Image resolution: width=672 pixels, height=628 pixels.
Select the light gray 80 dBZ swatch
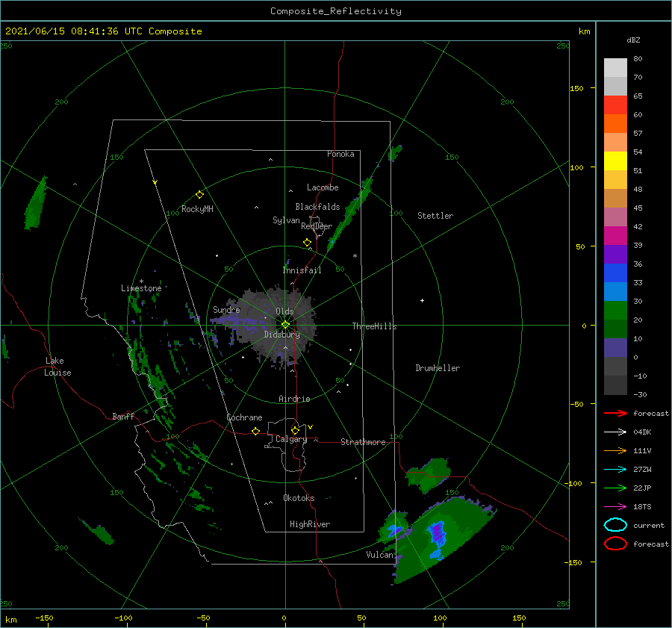pos(615,68)
